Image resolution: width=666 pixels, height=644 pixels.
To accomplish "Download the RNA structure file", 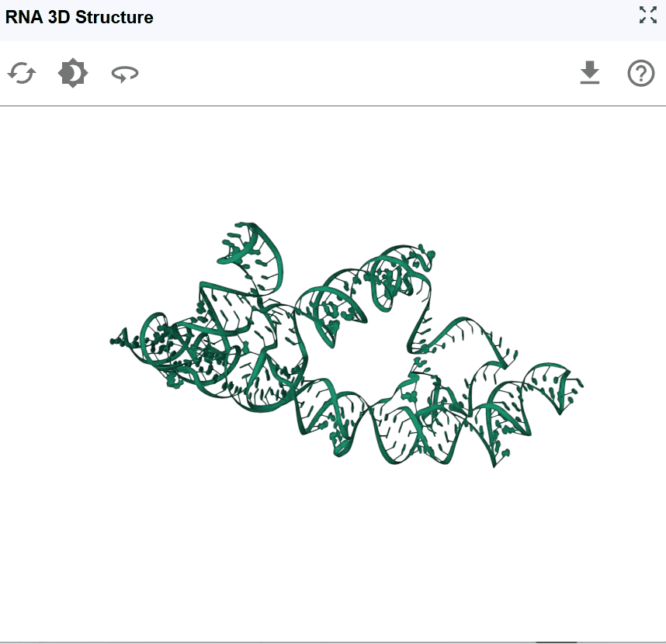I will pos(590,73).
